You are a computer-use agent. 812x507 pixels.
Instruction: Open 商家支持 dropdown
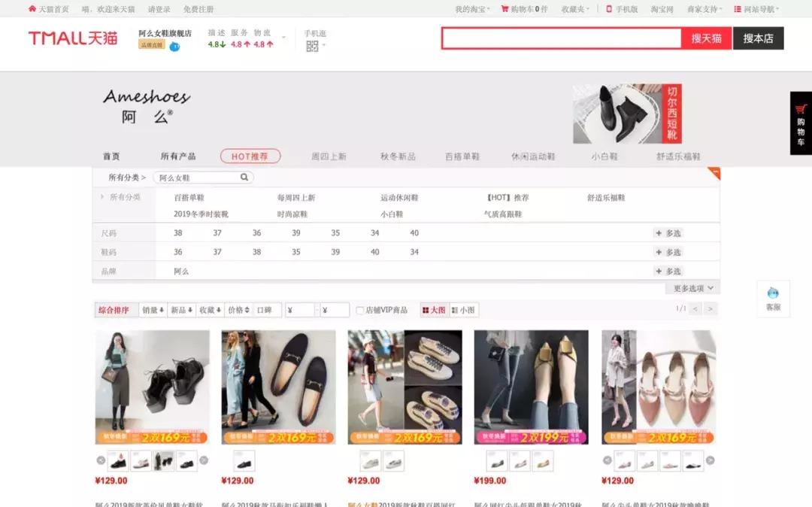704,9
